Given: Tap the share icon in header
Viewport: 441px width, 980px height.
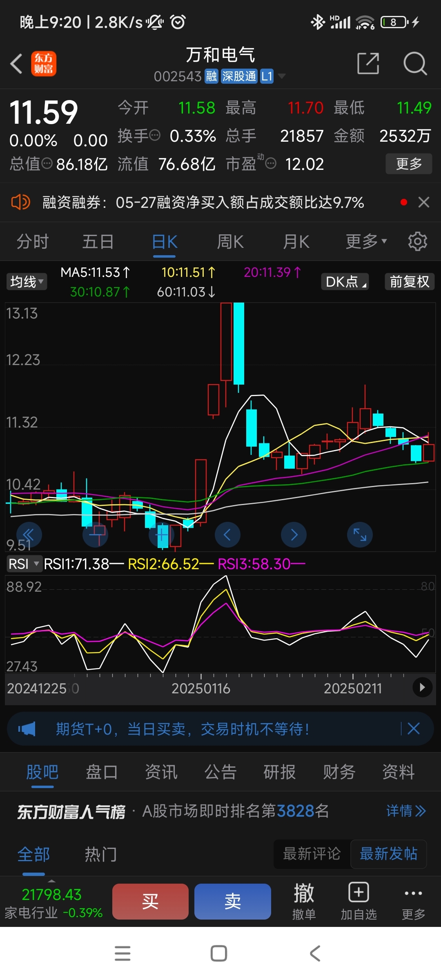Looking at the screenshot, I should pyautogui.click(x=368, y=63).
